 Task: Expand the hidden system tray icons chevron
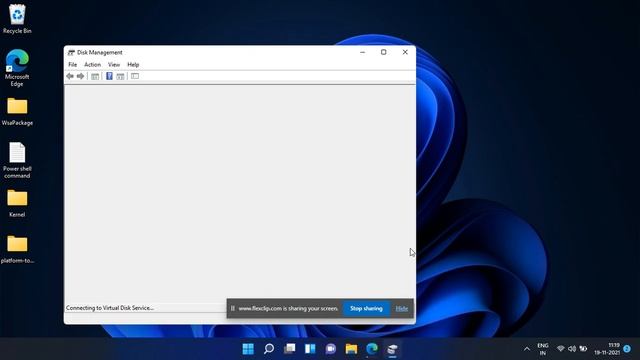coord(527,349)
